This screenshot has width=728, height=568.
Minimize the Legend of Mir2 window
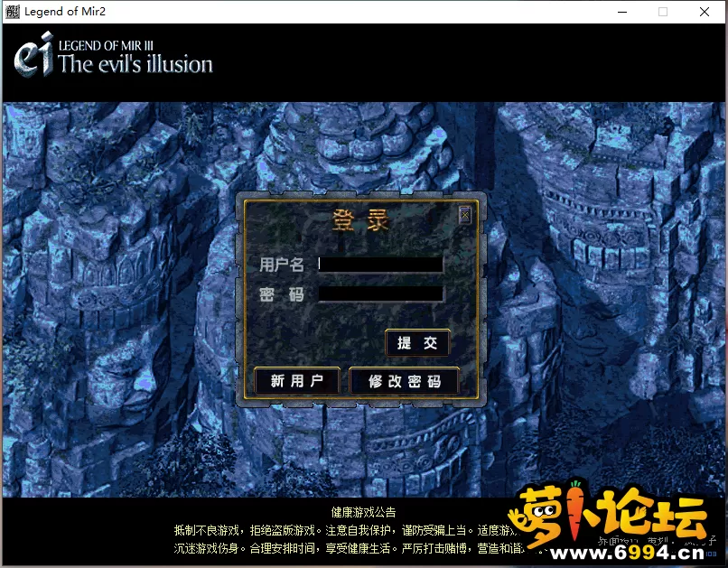[622, 12]
